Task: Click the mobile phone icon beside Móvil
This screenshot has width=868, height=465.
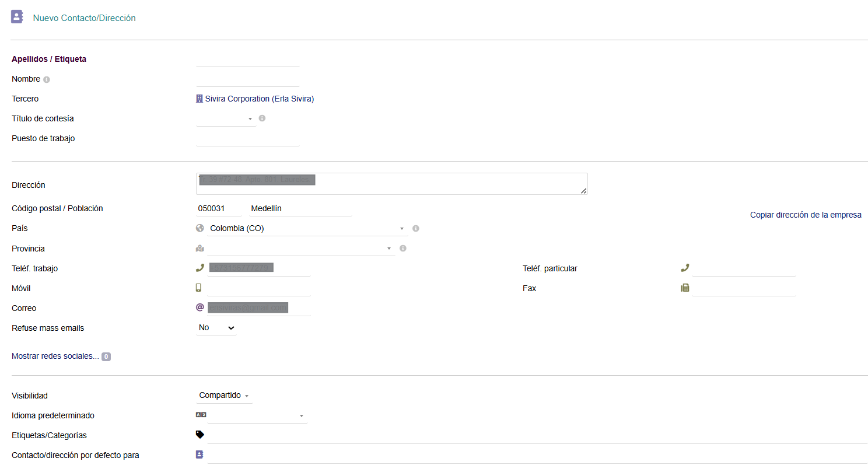Action: (x=199, y=288)
